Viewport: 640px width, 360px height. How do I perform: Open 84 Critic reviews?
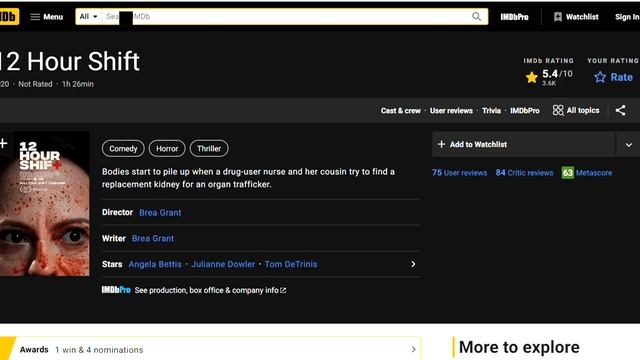[524, 173]
